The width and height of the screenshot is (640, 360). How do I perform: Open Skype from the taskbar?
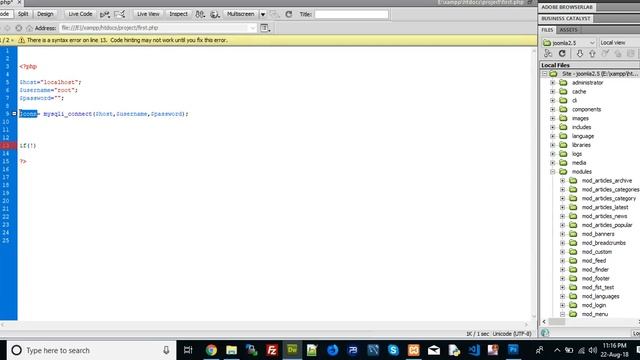[393, 350]
